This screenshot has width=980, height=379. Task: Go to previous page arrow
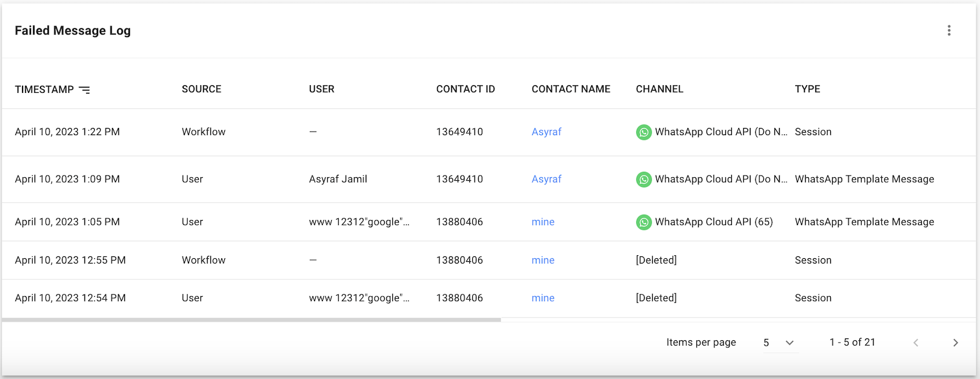(916, 343)
